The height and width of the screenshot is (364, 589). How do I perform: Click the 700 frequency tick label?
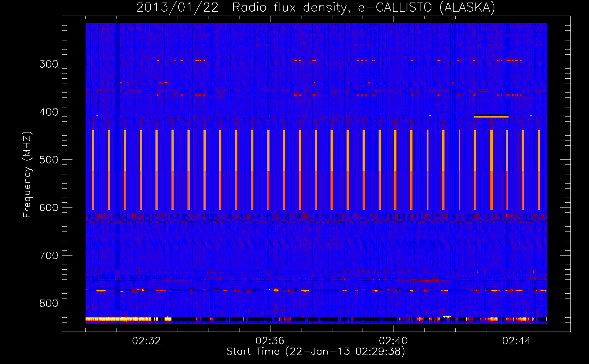point(49,256)
